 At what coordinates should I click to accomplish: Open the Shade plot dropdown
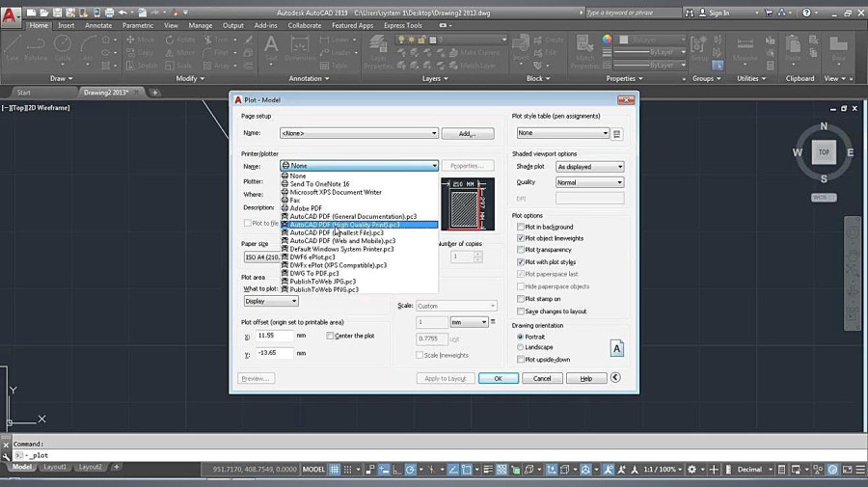589,167
